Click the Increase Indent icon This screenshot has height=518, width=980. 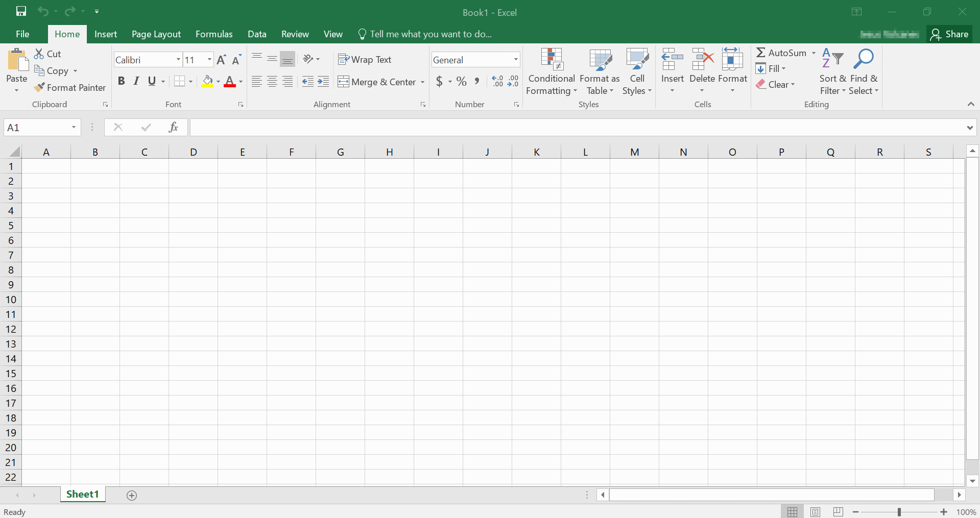[x=323, y=82]
